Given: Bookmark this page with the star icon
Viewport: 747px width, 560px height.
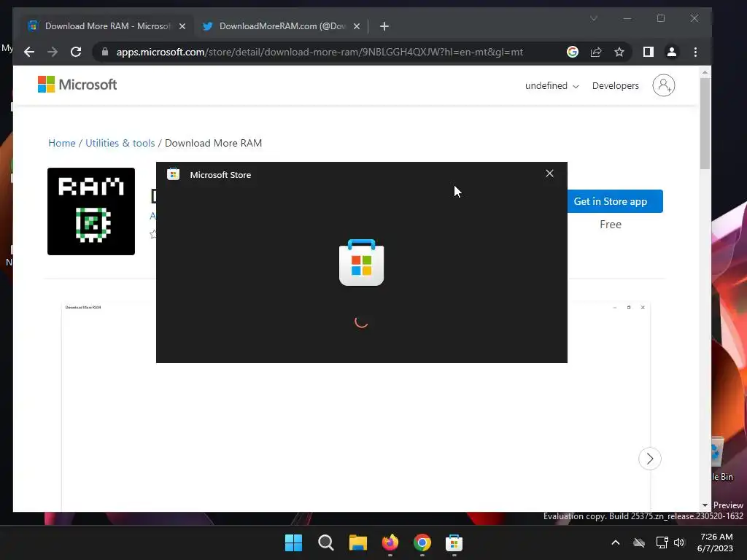Looking at the screenshot, I should pos(619,52).
